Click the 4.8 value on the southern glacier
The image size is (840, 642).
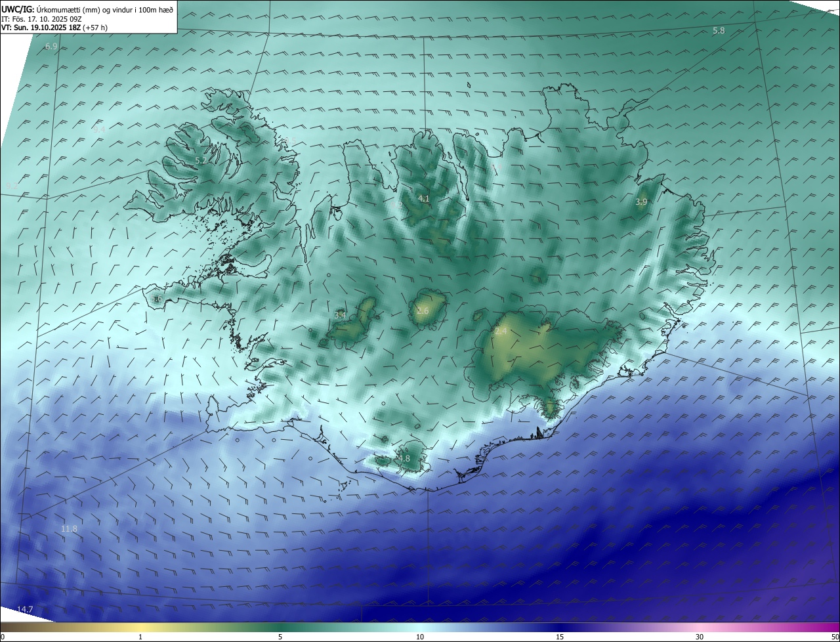[x=404, y=458]
